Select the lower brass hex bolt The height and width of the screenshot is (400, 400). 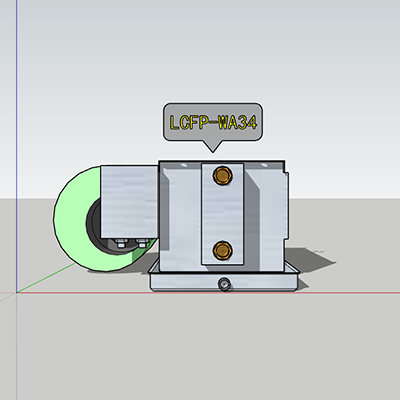(x=222, y=250)
